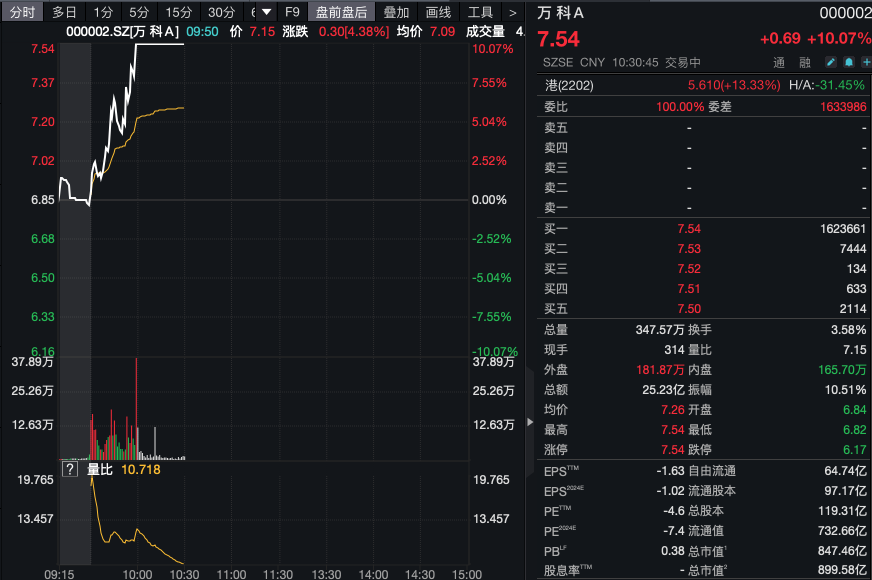Image resolution: width=872 pixels, height=580 pixels.
Task: Click the 内盘 value 165.70万
Action: point(842,370)
